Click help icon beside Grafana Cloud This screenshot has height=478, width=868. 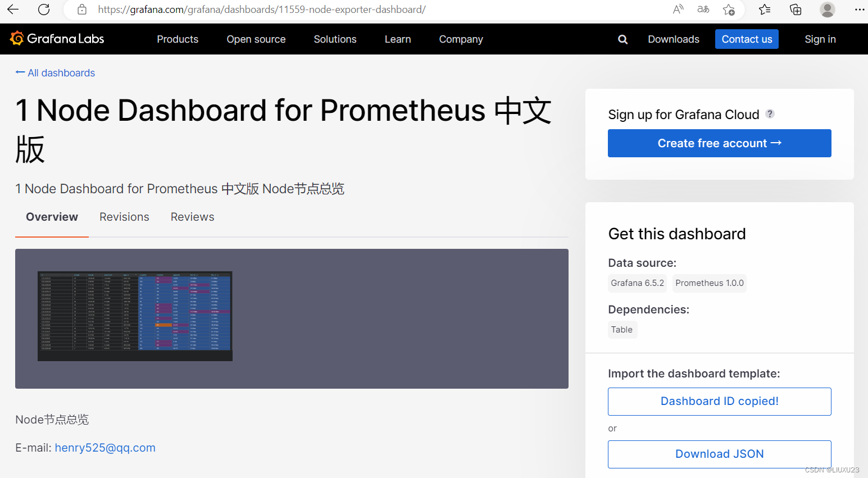[x=770, y=114]
